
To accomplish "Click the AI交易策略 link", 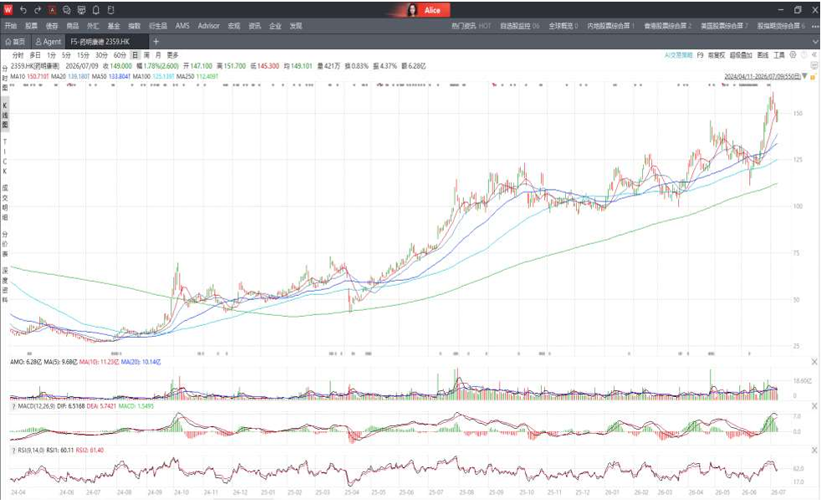I will point(679,55).
